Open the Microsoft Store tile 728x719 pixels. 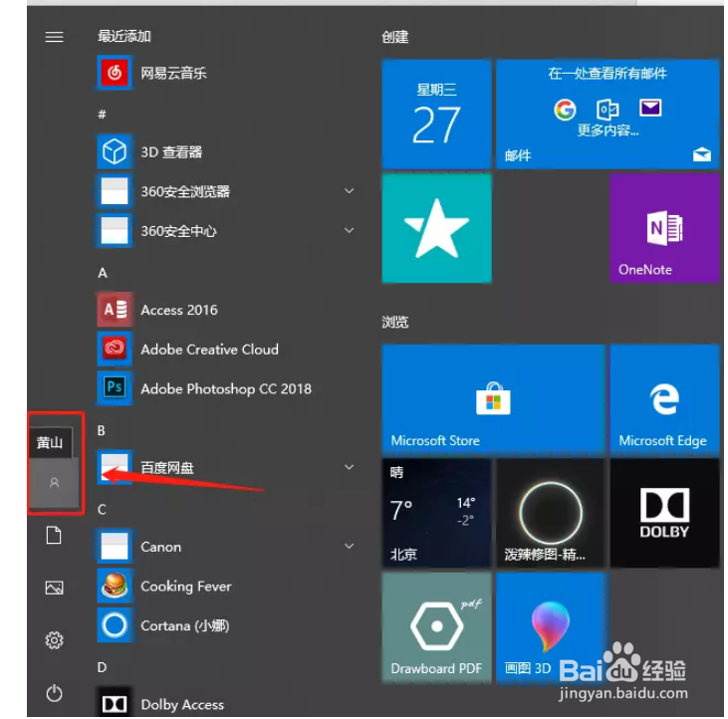click(x=494, y=399)
